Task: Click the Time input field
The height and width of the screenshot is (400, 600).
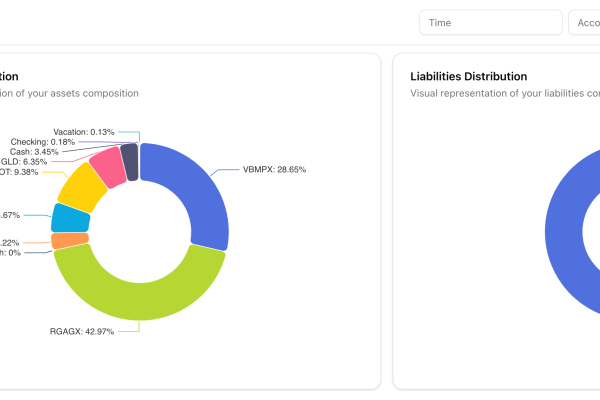Action: (x=489, y=23)
